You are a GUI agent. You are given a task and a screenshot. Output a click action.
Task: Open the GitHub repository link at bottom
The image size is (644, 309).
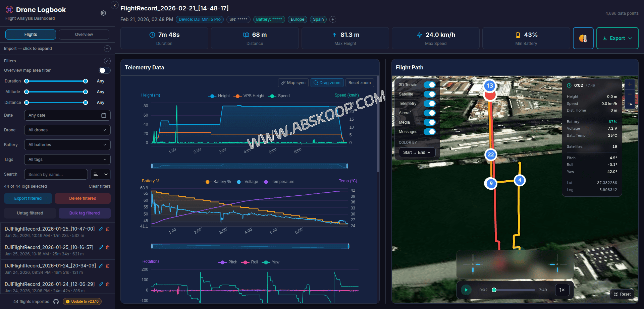(56, 301)
